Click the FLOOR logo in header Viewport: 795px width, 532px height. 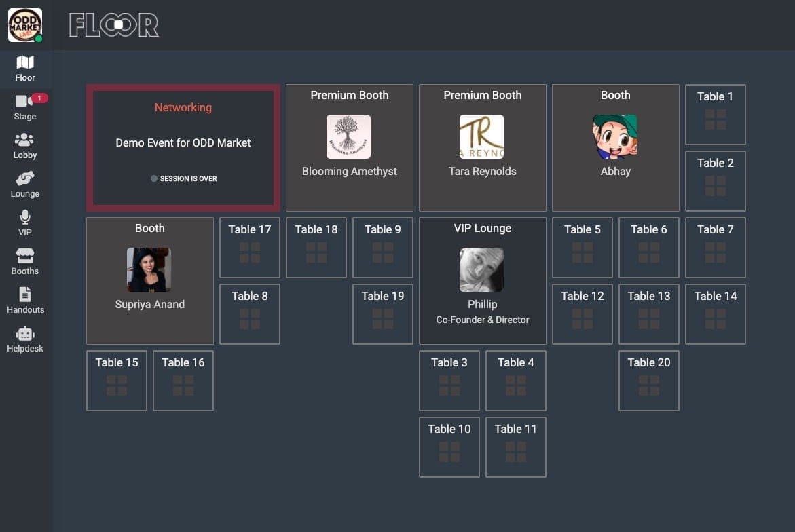pyautogui.click(x=113, y=25)
